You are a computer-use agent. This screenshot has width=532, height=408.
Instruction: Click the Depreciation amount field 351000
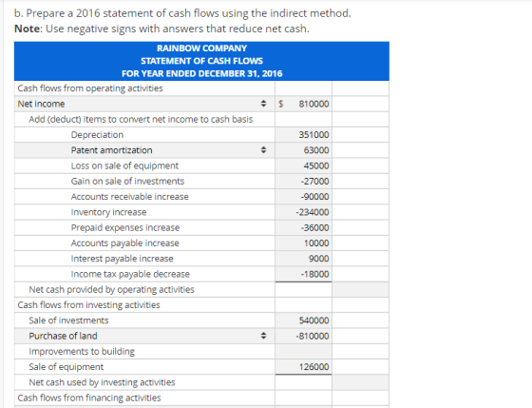tap(303, 135)
